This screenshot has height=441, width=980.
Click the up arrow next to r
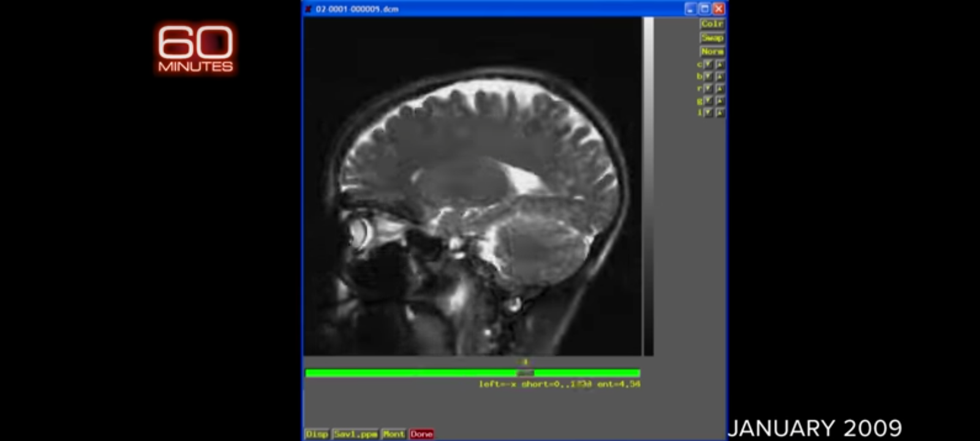point(720,89)
